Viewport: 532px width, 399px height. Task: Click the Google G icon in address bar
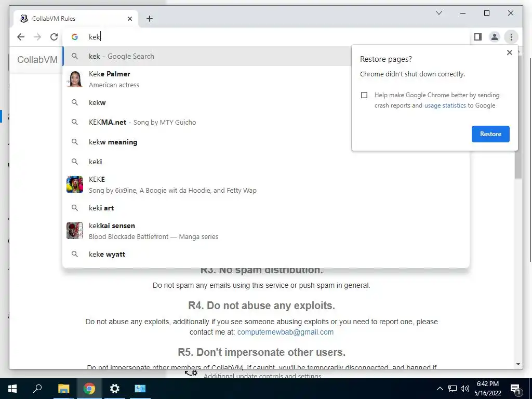coord(75,37)
